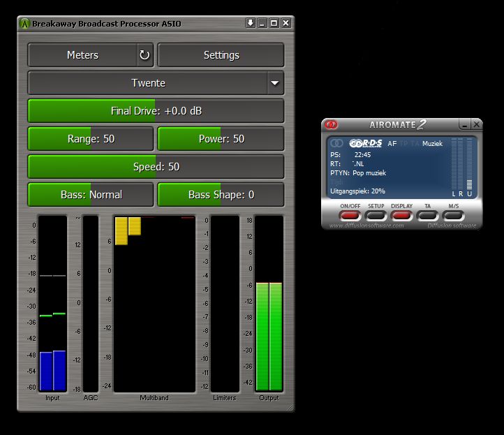Click the Uitgangspiek 20% readout
504x435 pixels.
tap(357, 191)
